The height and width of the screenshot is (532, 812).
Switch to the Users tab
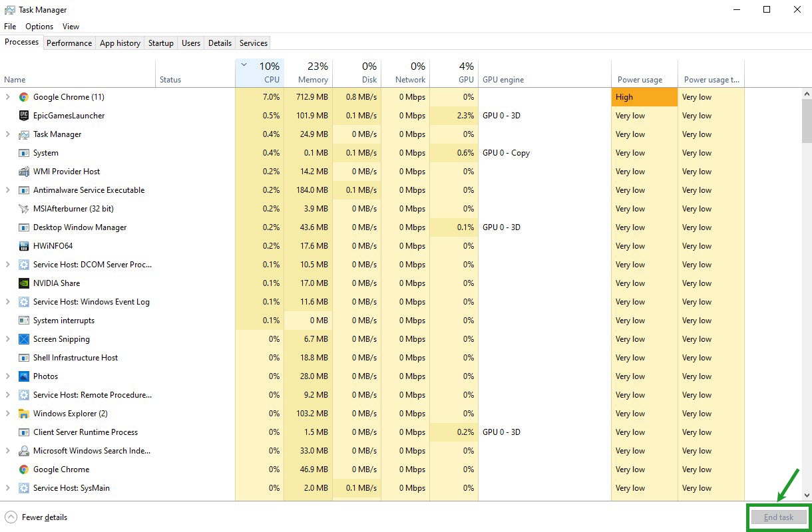(x=191, y=43)
